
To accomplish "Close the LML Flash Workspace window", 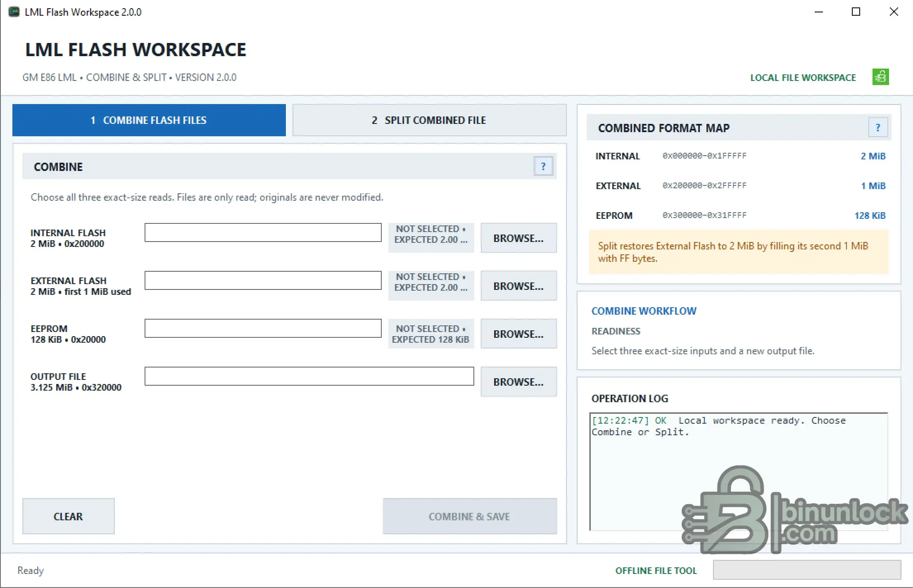I will click(x=894, y=12).
